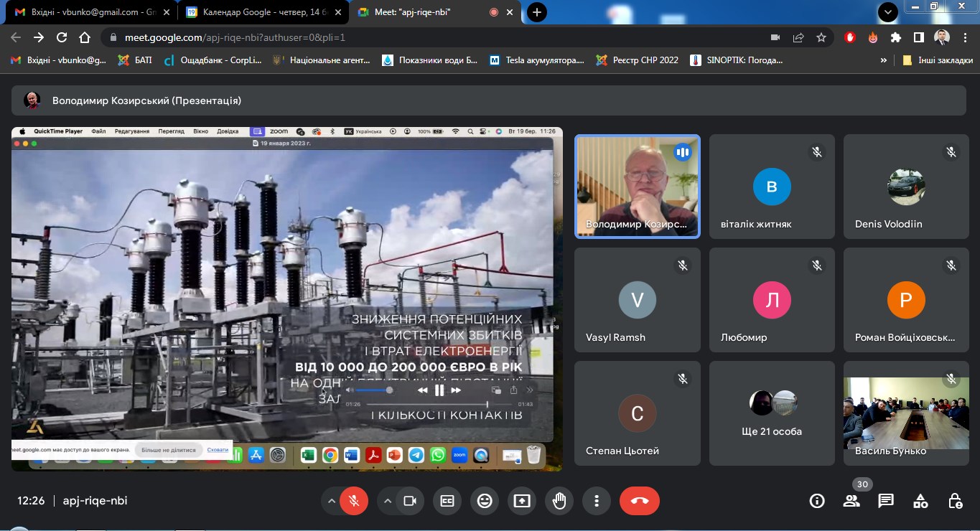
Task: Switch to the Календар Google tab
Action: click(x=262, y=12)
